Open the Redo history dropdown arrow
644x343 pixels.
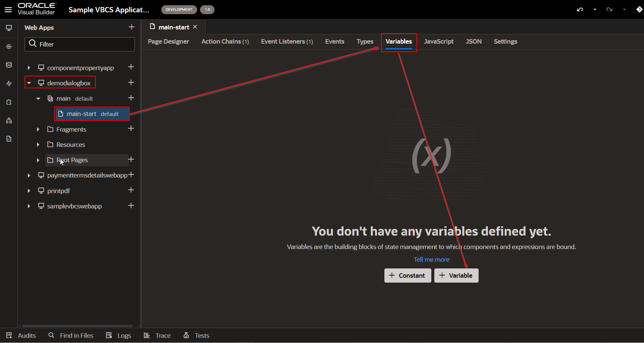point(624,10)
